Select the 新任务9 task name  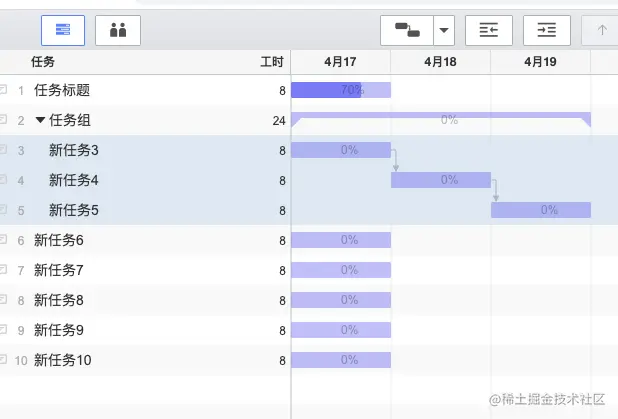(59, 330)
